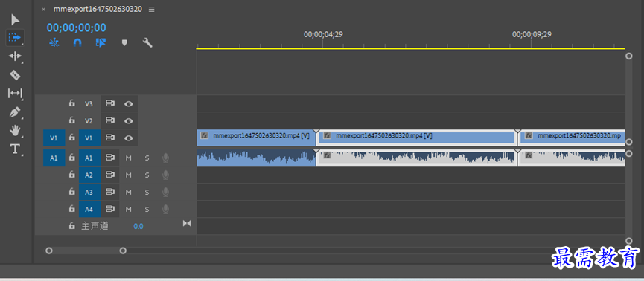Open Timeline display settings wrench
Image resolution: width=644 pixels, height=281 pixels.
click(x=147, y=42)
